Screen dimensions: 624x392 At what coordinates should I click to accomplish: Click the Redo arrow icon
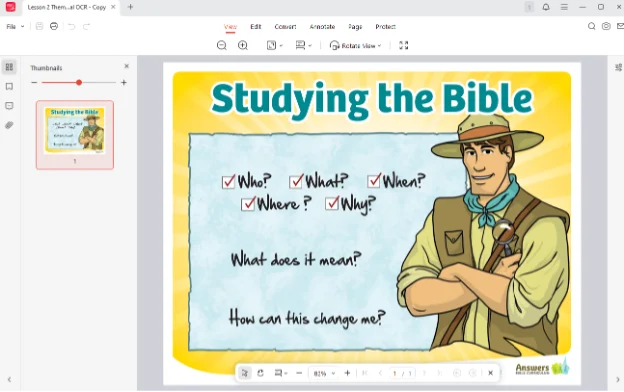pyautogui.click(x=86, y=27)
